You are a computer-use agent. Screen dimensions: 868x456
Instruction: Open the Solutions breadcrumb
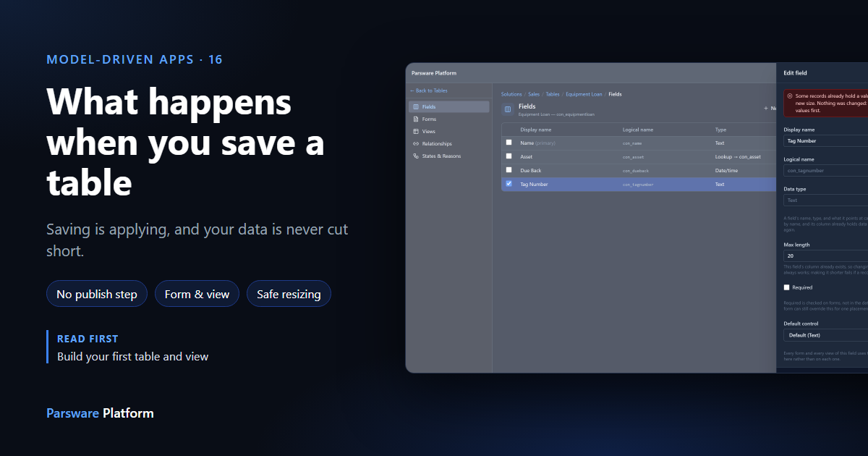point(511,94)
